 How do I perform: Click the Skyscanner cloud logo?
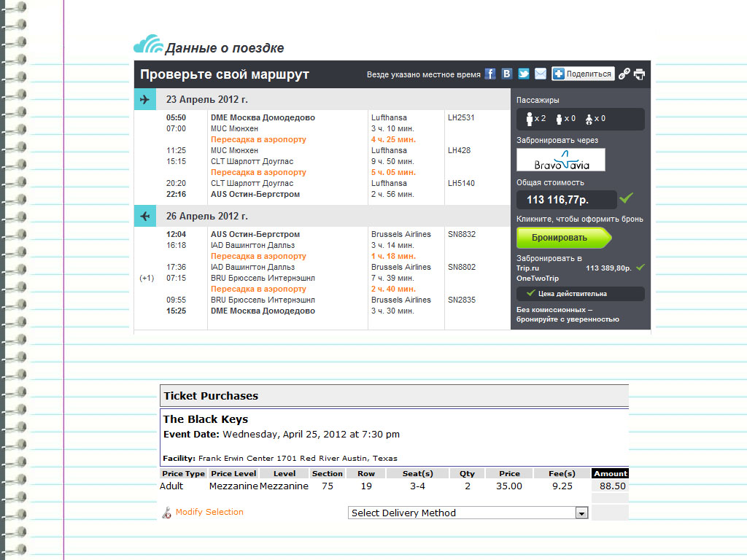point(148,44)
